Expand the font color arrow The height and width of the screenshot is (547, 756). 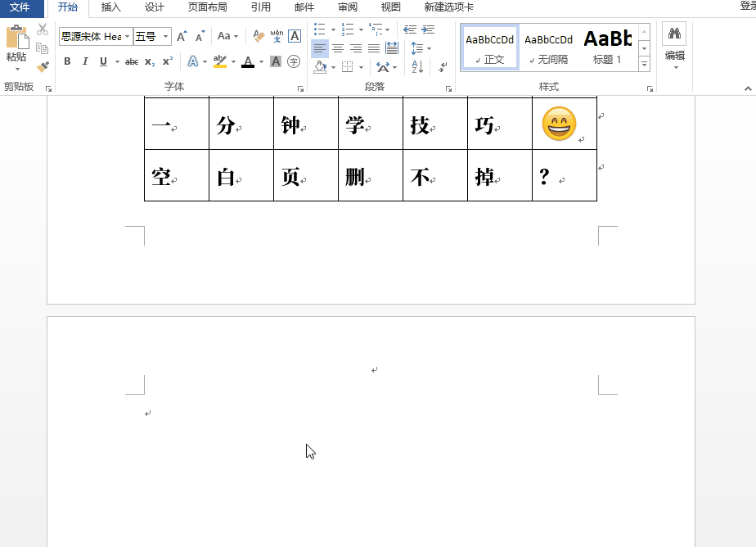click(261, 61)
